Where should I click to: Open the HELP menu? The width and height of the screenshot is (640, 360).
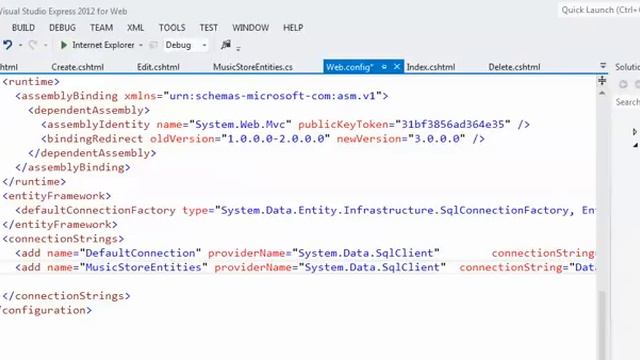[293, 28]
